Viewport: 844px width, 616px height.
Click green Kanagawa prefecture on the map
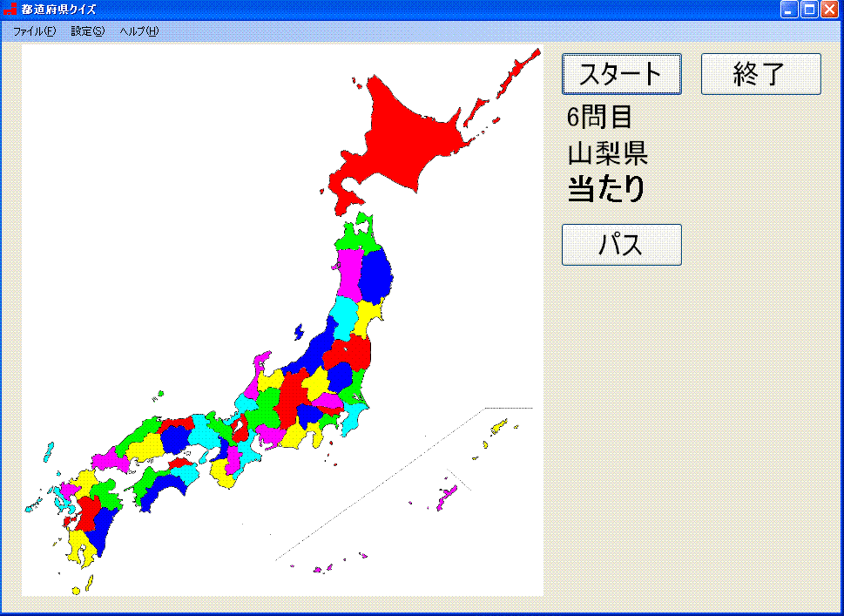(328, 421)
